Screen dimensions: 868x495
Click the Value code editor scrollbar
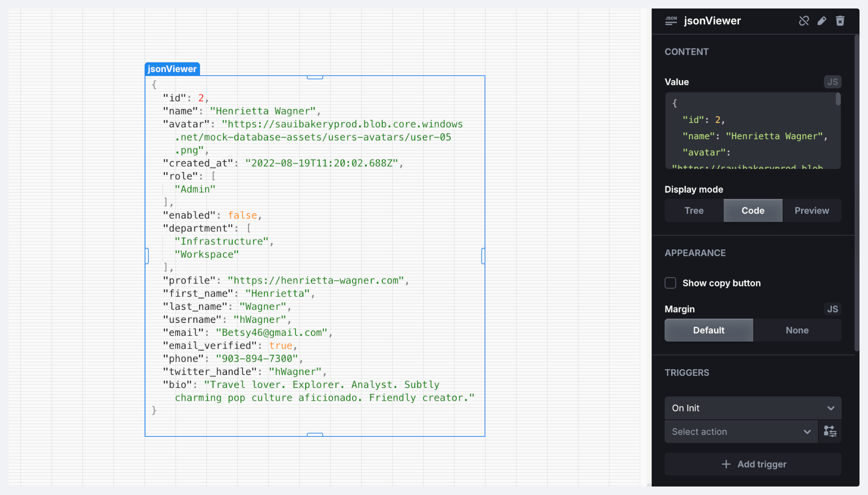tap(838, 99)
